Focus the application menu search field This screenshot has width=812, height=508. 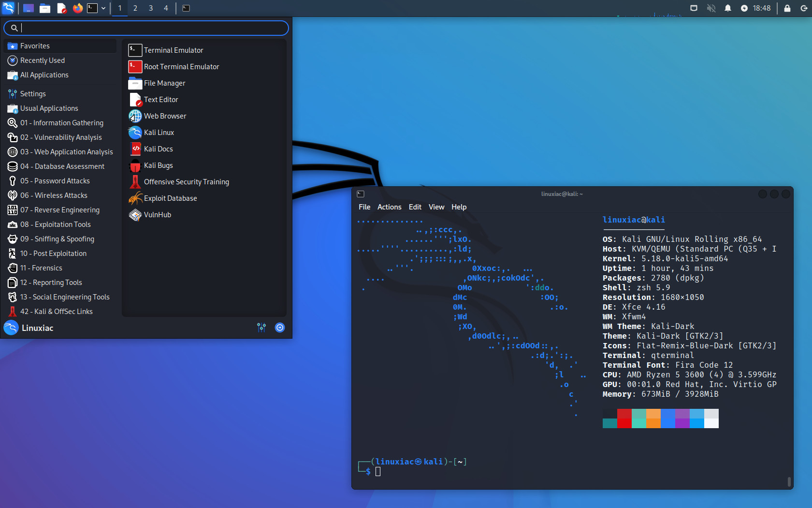pos(146,28)
